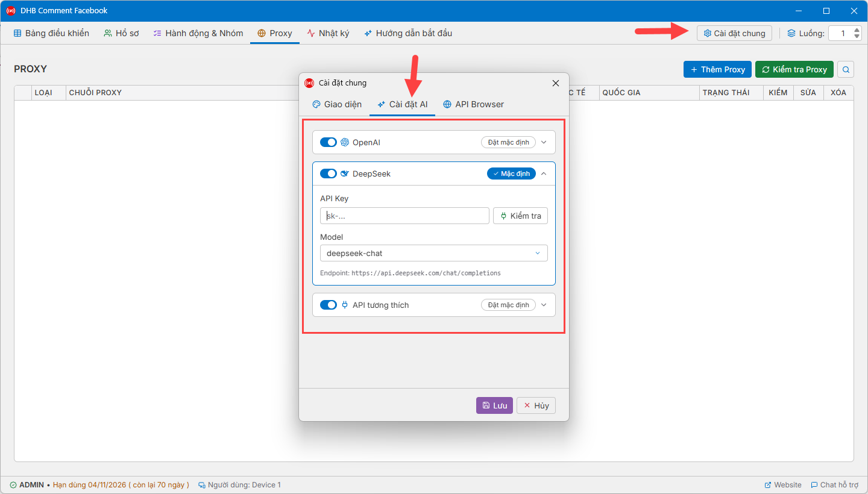Image resolution: width=868 pixels, height=494 pixels.
Task: Click Thêm Proxy button
Action: click(x=717, y=69)
